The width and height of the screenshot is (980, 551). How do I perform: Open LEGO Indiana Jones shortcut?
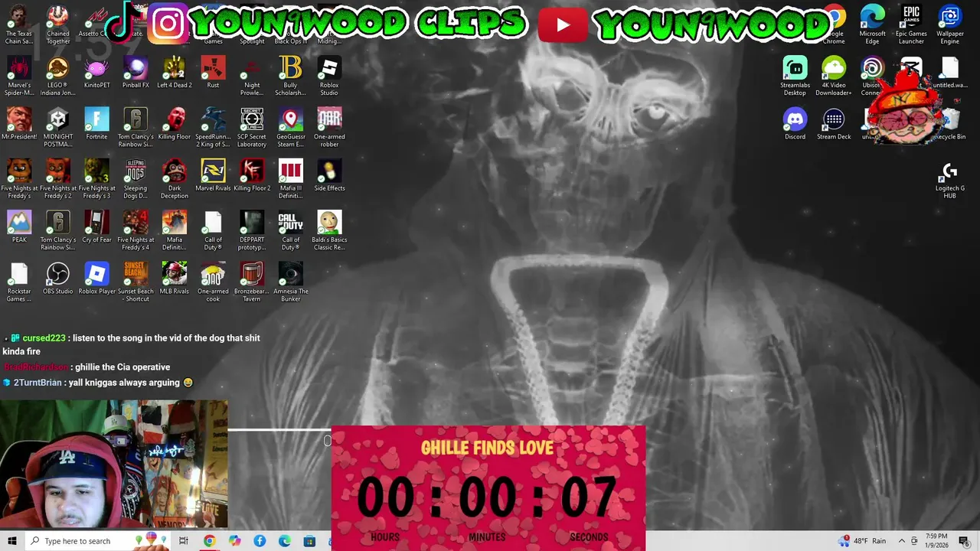point(58,76)
